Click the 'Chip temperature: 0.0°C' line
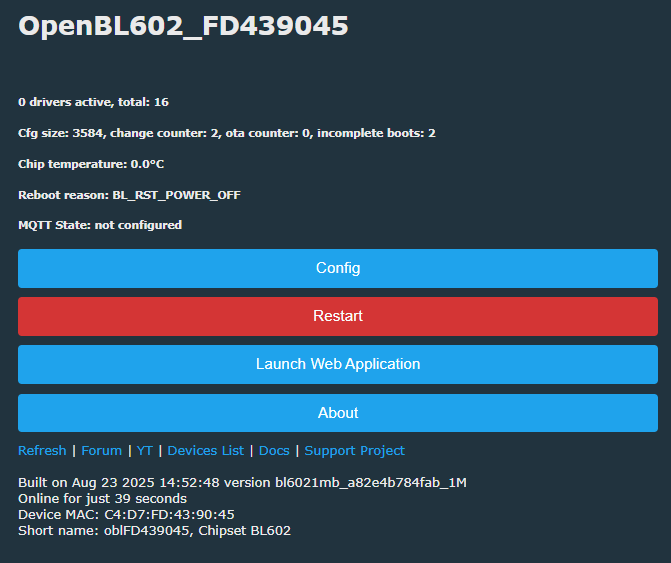671x563 pixels. tap(91, 164)
